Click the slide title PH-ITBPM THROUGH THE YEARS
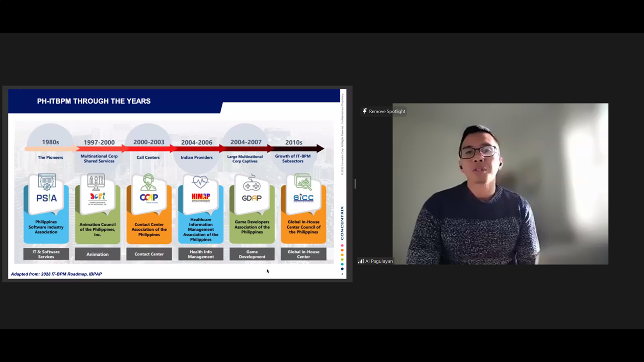Image resolution: width=644 pixels, height=362 pixels. coord(94,101)
